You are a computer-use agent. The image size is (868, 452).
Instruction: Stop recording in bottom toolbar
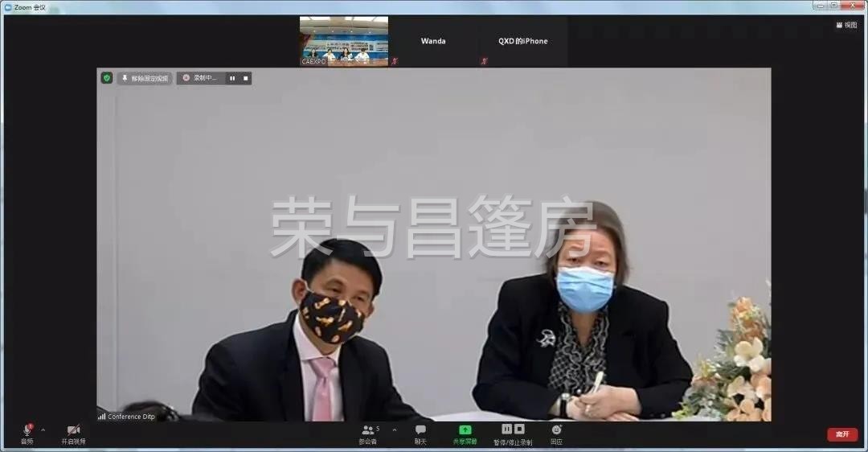[x=519, y=429]
